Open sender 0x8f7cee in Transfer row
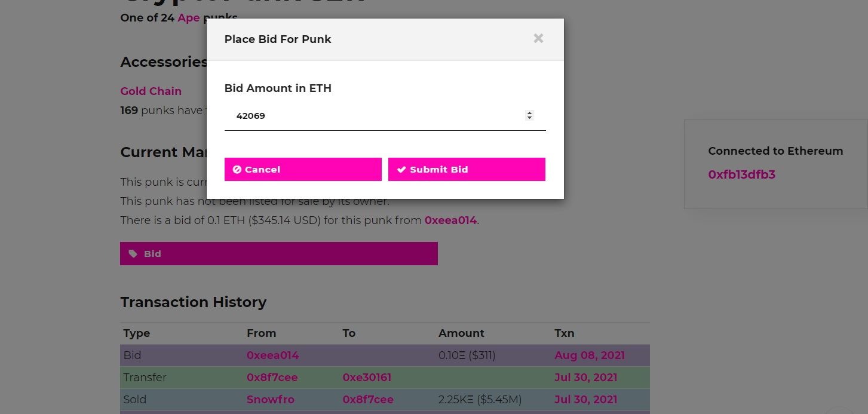This screenshot has width=868, height=414. point(272,378)
